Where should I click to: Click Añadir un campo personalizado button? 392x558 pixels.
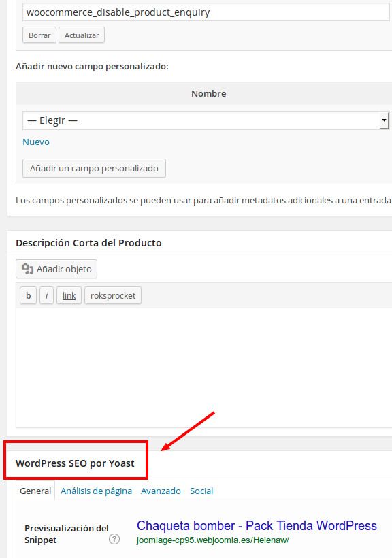pyautogui.click(x=94, y=168)
